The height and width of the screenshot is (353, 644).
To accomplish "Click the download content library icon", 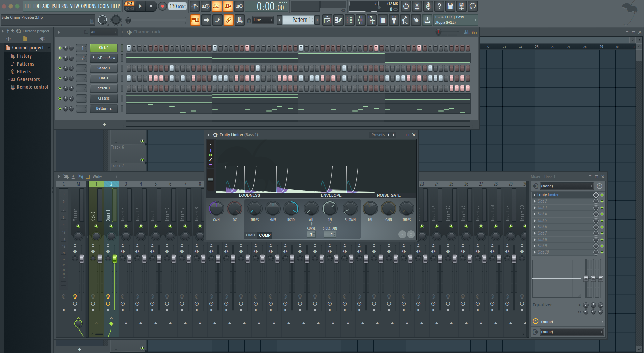I will coord(427,20).
